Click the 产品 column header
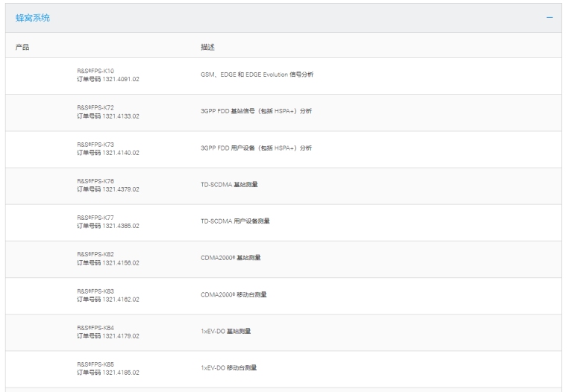 [22, 47]
